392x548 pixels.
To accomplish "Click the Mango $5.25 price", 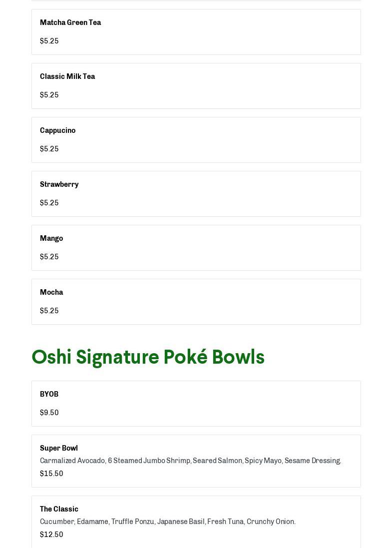I will [49, 257].
